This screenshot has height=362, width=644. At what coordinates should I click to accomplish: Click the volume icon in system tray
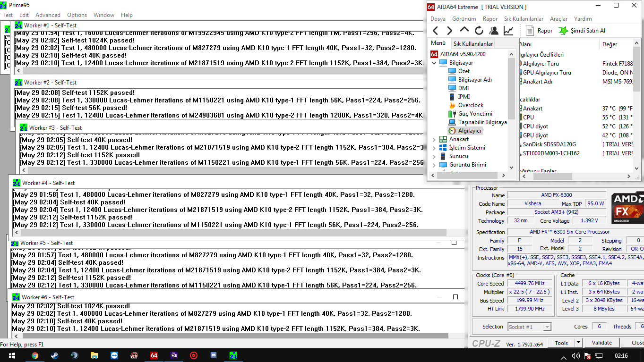pyautogui.click(x=576, y=356)
